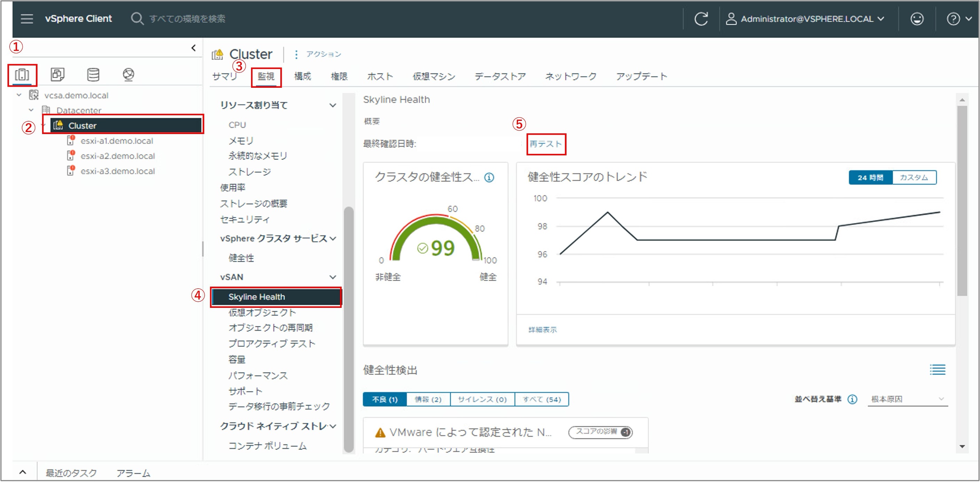Select esxi-a2.demo.local host
Screen dimensions: 980x482
(x=118, y=156)
